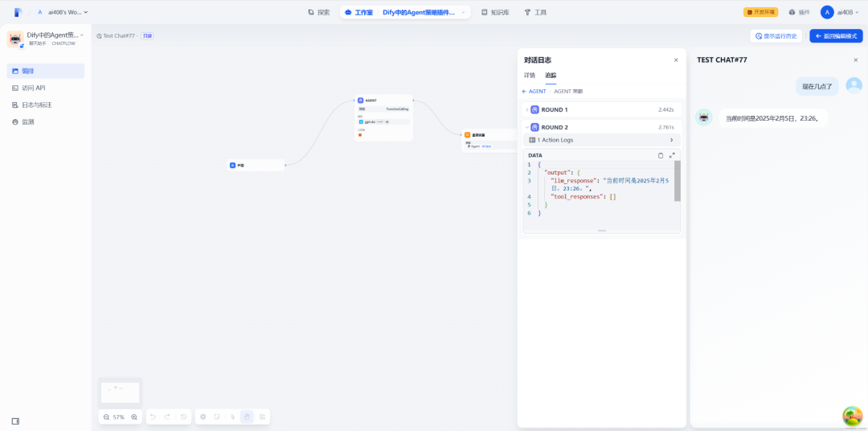Viewport: 868px width, 431px height.
Task: Close the TEST CHAT#77 panel
Action: click(x=855, y=60)
